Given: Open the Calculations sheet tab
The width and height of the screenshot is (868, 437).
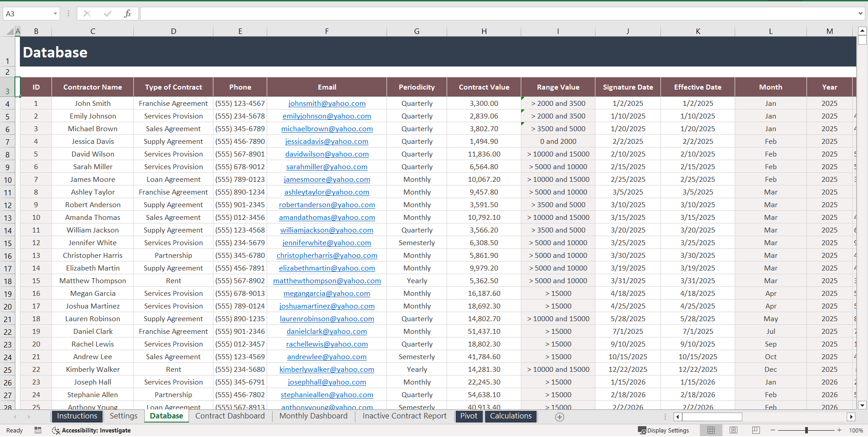Looking at the screenshot, I should [x=511, y=416].
